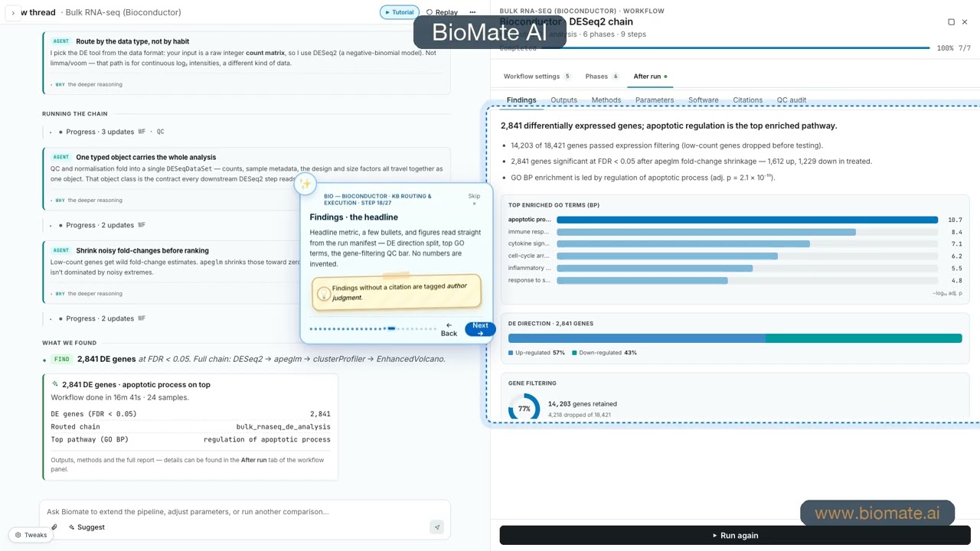This screenshot has height=551, width=980.
Task: Click the immune response enrichment bar
Action: [706, 232]
